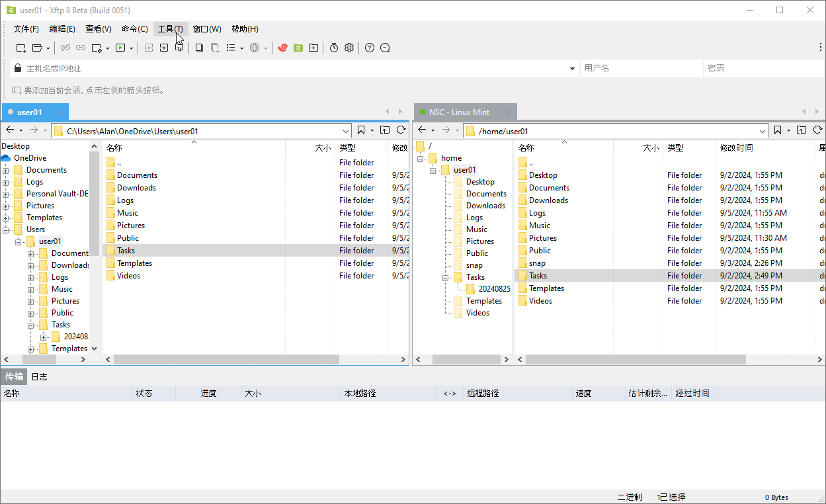826x504 pixels.
Task: Click the Disconnect broken-link icon
Action: pyautogui.click(x=65, y=48)
